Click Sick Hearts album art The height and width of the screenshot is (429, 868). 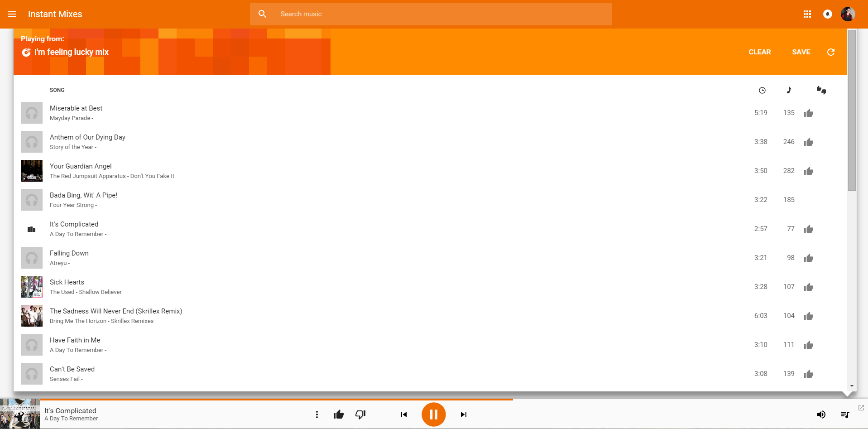click(32, 287)
